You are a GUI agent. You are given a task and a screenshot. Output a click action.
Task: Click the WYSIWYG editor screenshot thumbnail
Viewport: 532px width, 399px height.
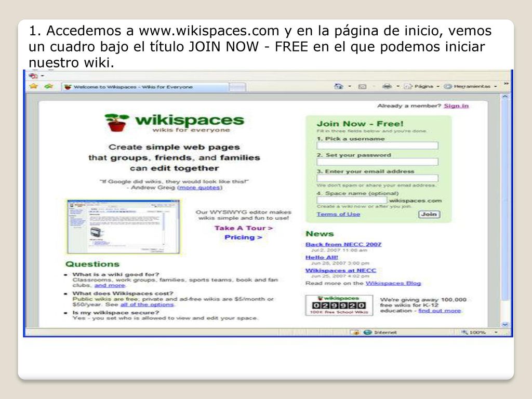(x=123, y=227)
